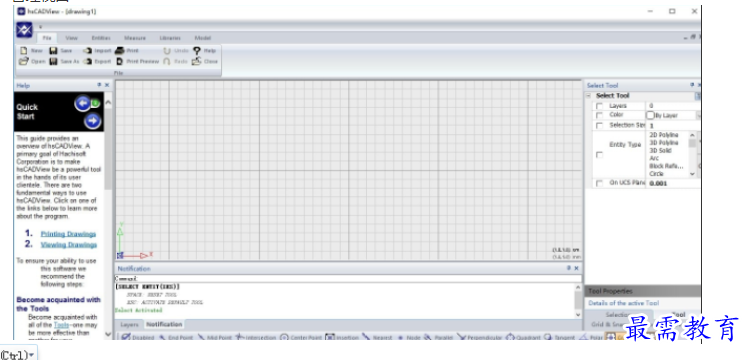Open the Viewing Drawings help link
Viewport: 747px width, 360px height.
click(x=69, y=245)
